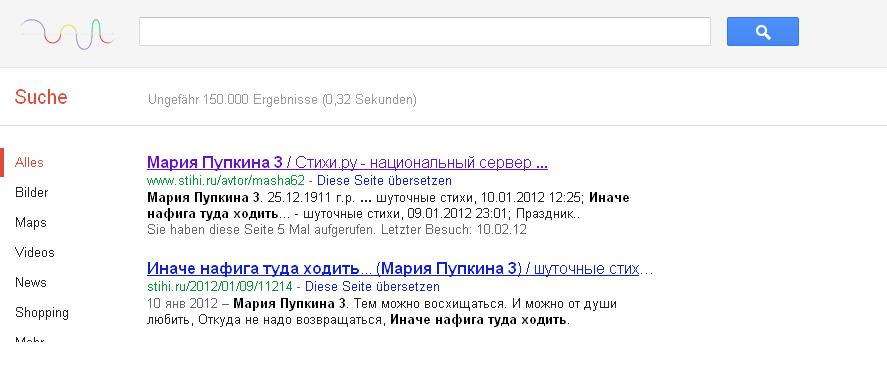Click Diese Seite übersetzen for 11214 result

[x=372, y=286]
